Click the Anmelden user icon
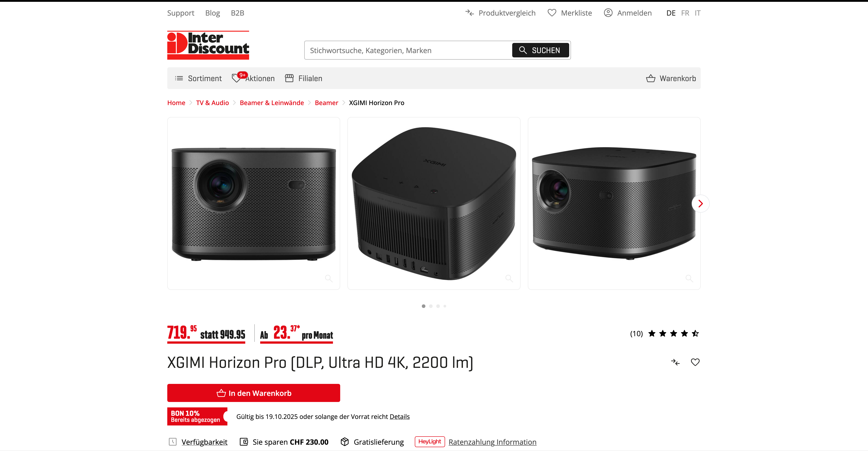This screenshot has height=451, width=868. coord(608,13)
